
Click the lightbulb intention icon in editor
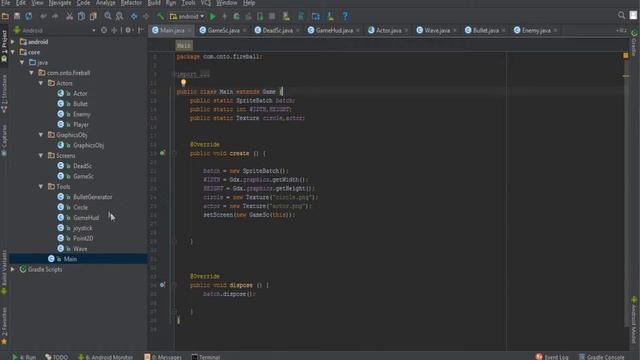(x=183, y=83)
